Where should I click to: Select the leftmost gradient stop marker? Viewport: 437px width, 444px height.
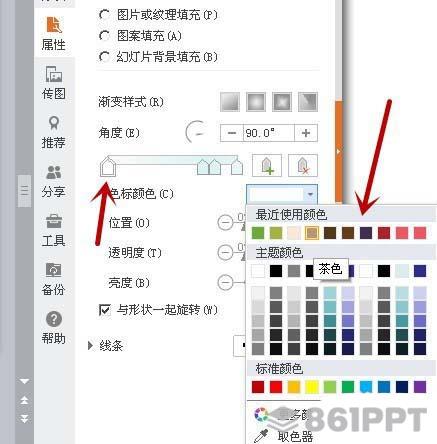point(108,167)
